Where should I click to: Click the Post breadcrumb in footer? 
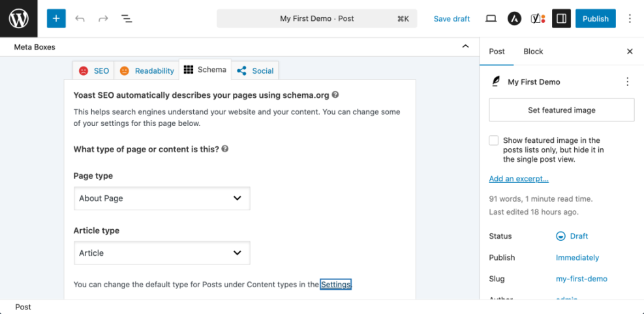click(x=23, y=307)
